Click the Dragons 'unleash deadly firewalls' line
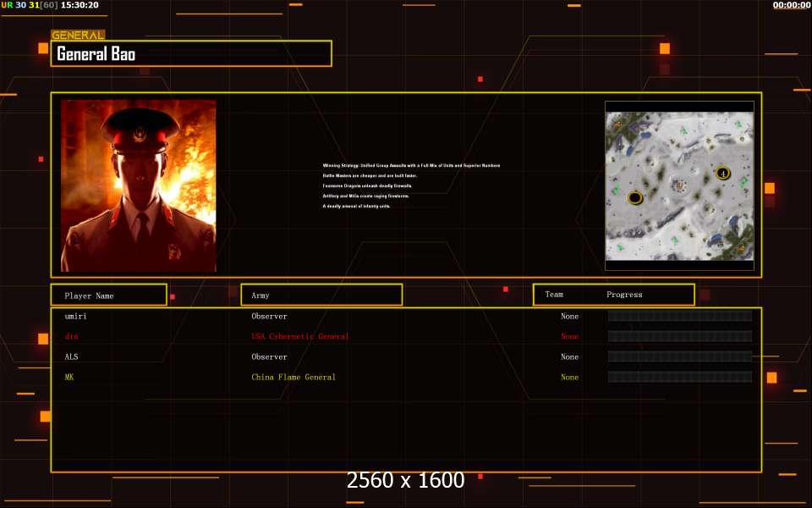This screenshot has height=508, width=812. click(x=367, y=185)
